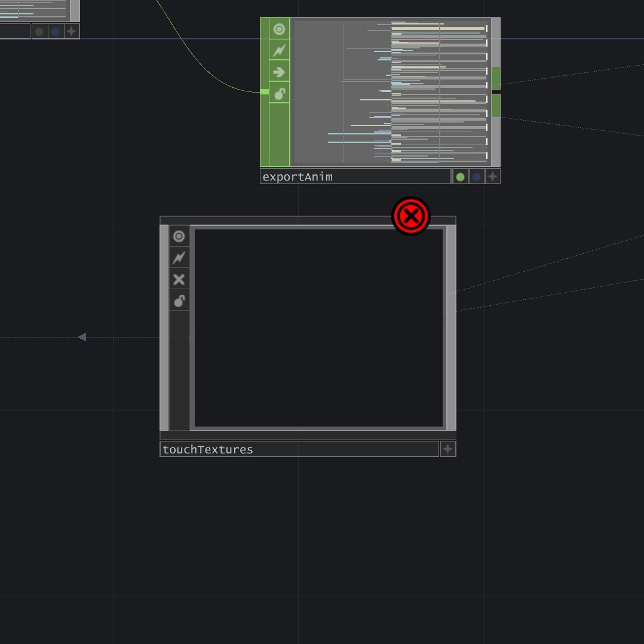
Task: Click the input connector triangle left of touchTextures
Action: (82, 337)
